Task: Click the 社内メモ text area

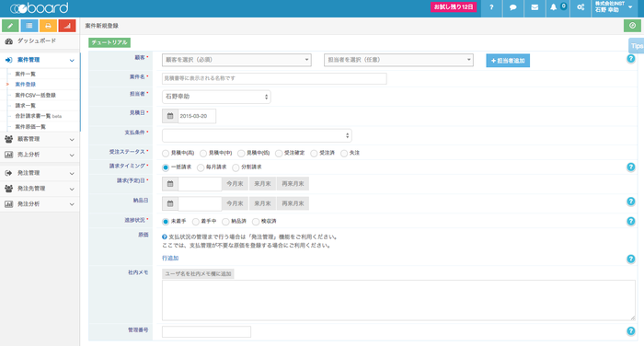Action: click(x=398, y=300)
